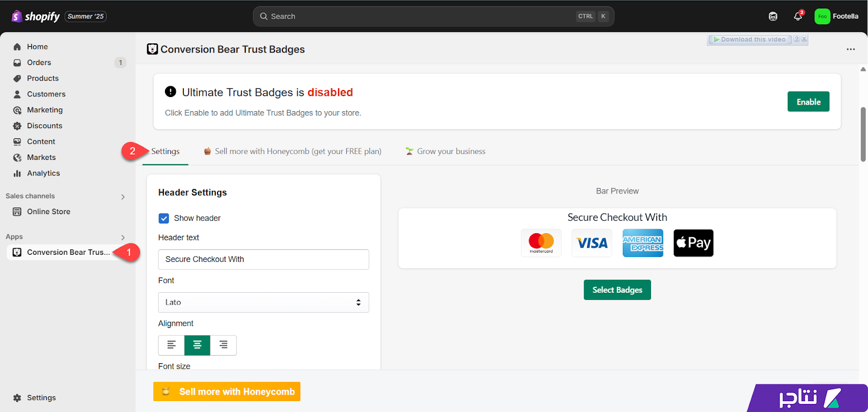Open Content in sidebar
Image resolution: width=868 pixels, height=412 pixels.
point(41,141)
